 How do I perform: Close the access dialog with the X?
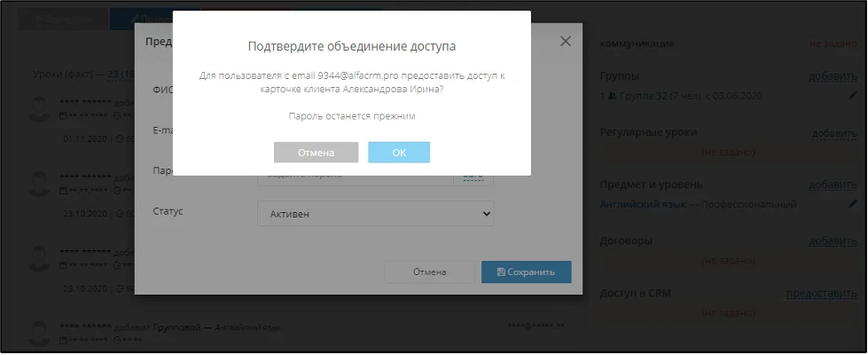(565, 41)
